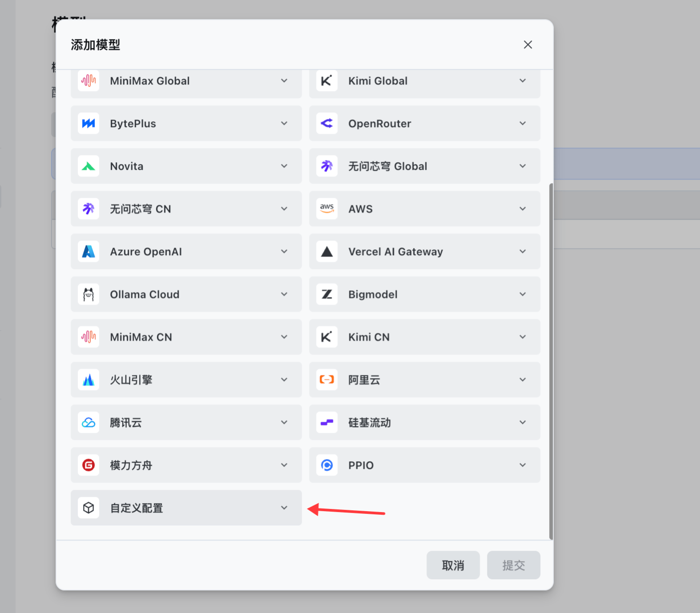Click the OpenRouter logo icon
The width and height of the screenshot is (700, 613).
coord(327,124)
